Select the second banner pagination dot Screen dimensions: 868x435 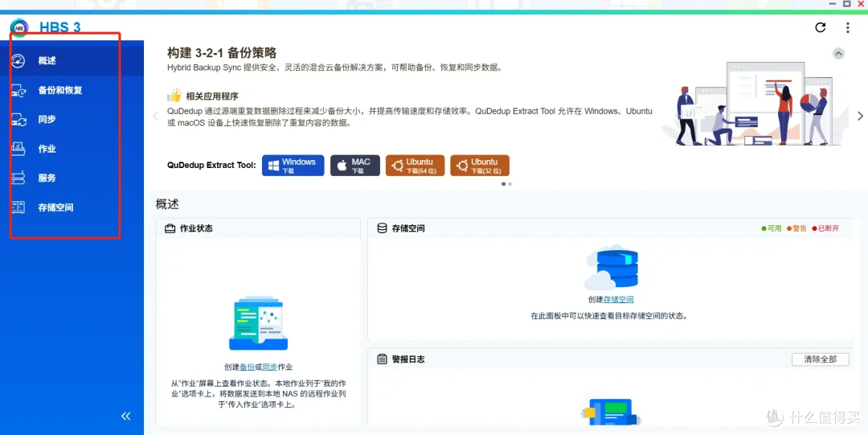pos(510,184)
